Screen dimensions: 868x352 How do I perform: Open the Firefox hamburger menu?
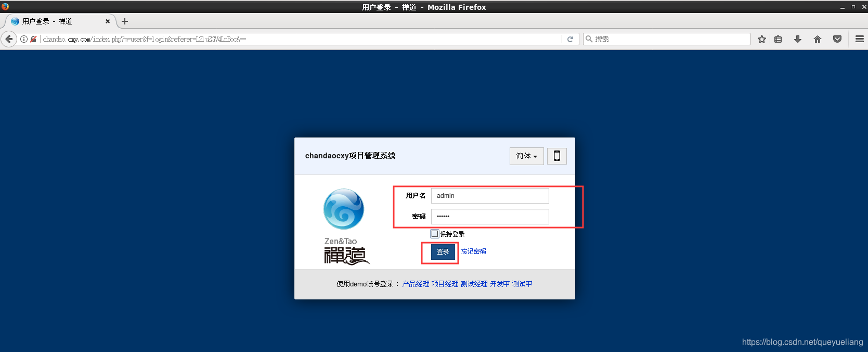(860, 39)
